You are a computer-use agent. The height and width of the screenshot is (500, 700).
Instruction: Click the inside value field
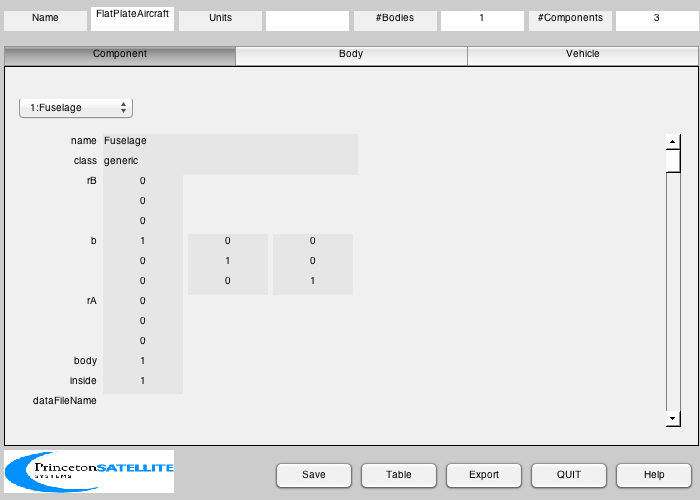point(143,381)
